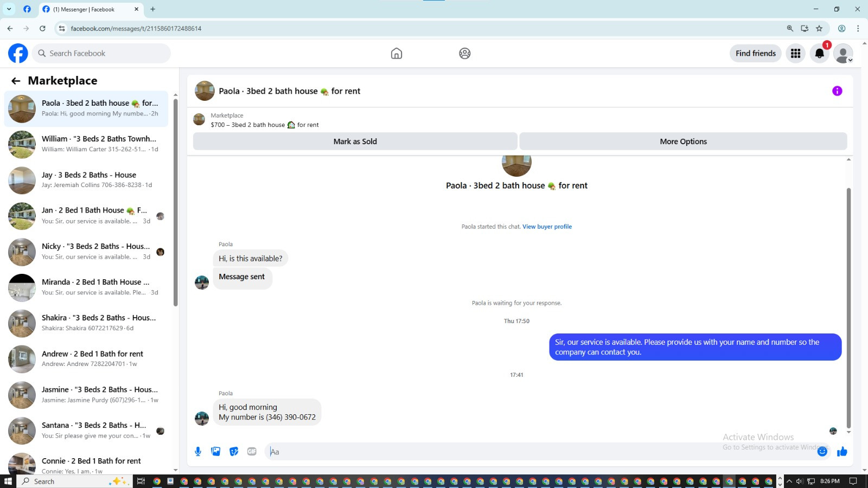Open the Menu grid icon

pos(795,53)
